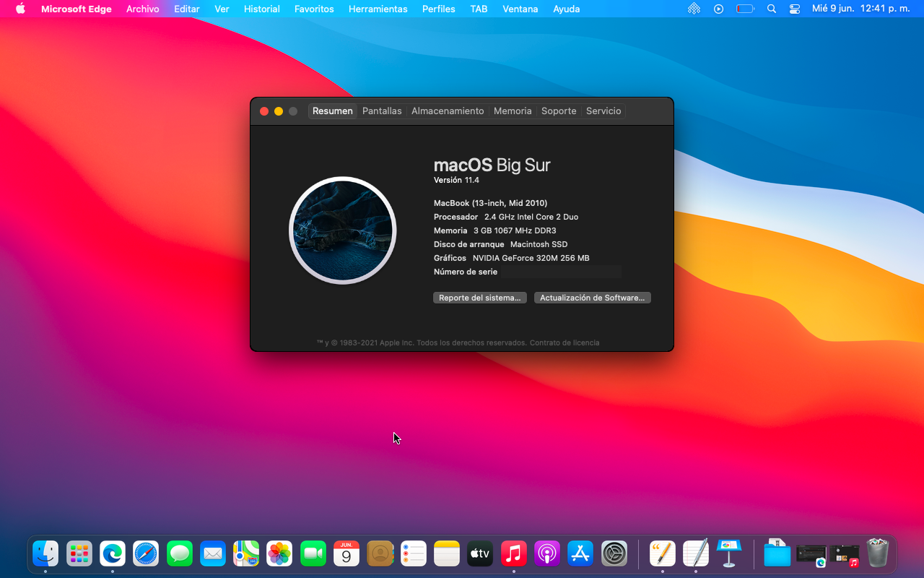Image resolution: width=924 pixels, height=578 pixels.
Task: Launch Maps from the Dock
Action: coord(246,554)
